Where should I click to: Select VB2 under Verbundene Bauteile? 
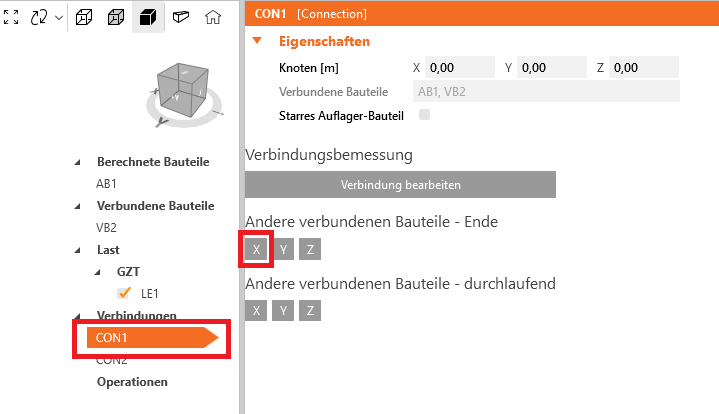click(106, 228)
